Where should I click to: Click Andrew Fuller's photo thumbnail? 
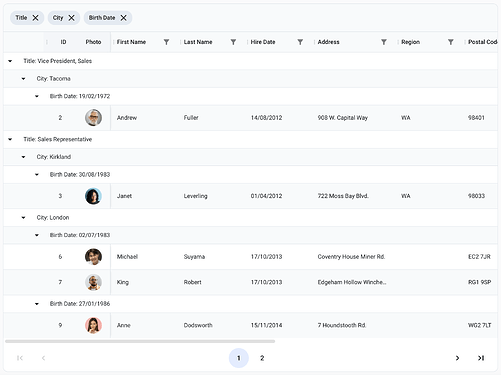(x=93, y=118)
